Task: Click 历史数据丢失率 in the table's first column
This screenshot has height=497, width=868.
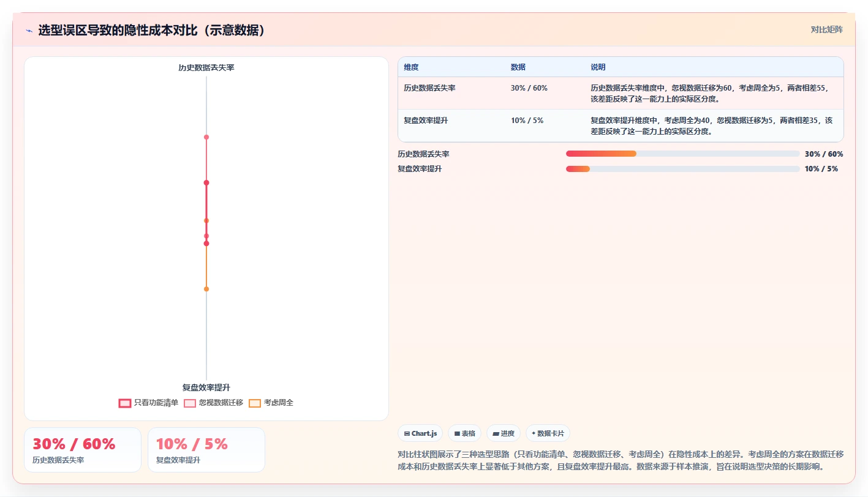Action: pyautogui.click(x=429, y=88)
